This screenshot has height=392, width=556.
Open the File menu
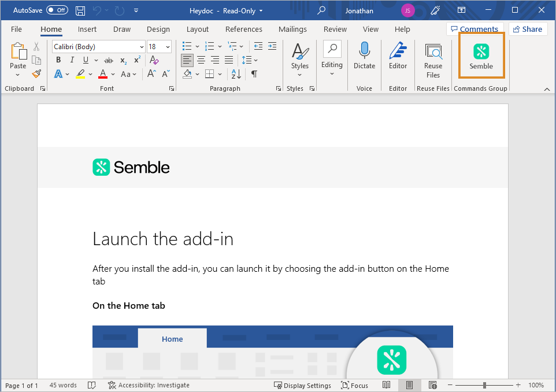tap(16, 29)
